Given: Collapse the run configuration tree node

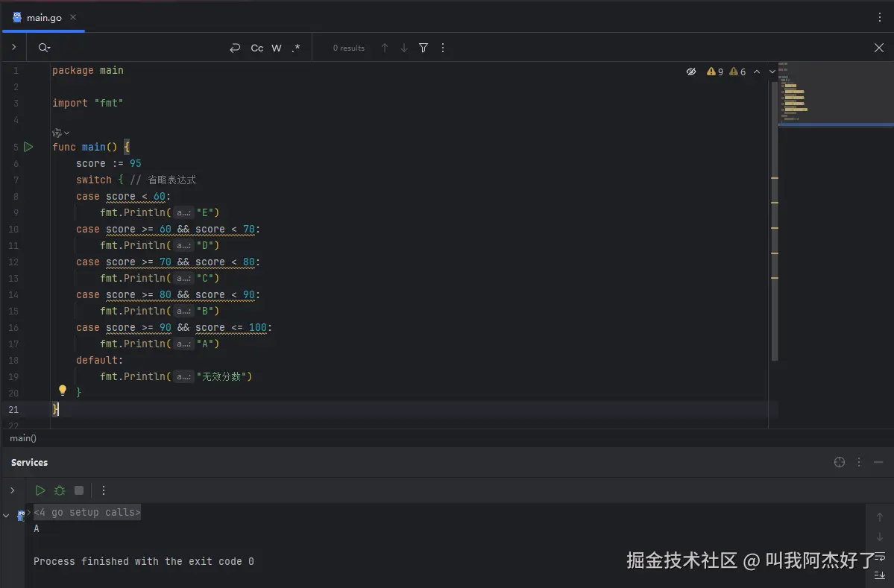Looking at the screenshot, I should [x=6, y=515].
